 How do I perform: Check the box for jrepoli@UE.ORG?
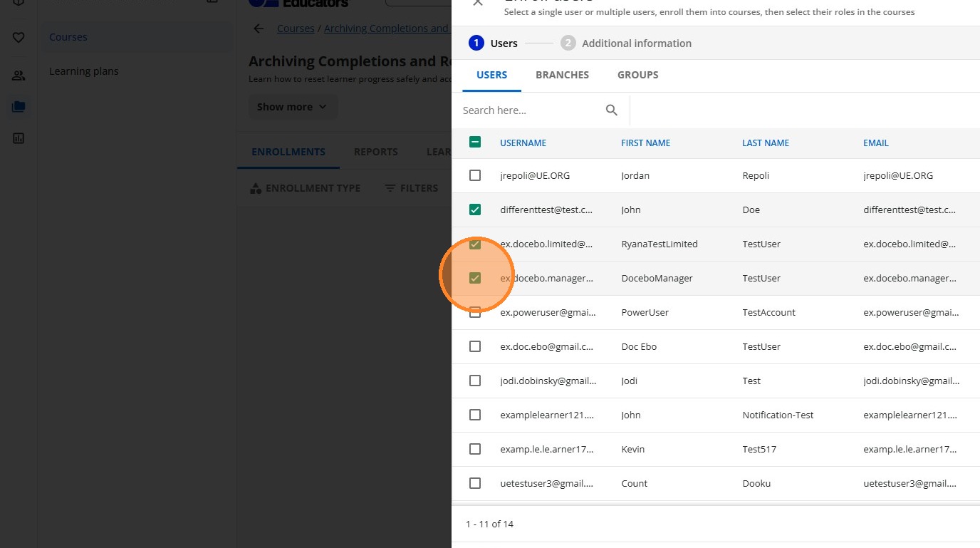click(x=475, y=175)
